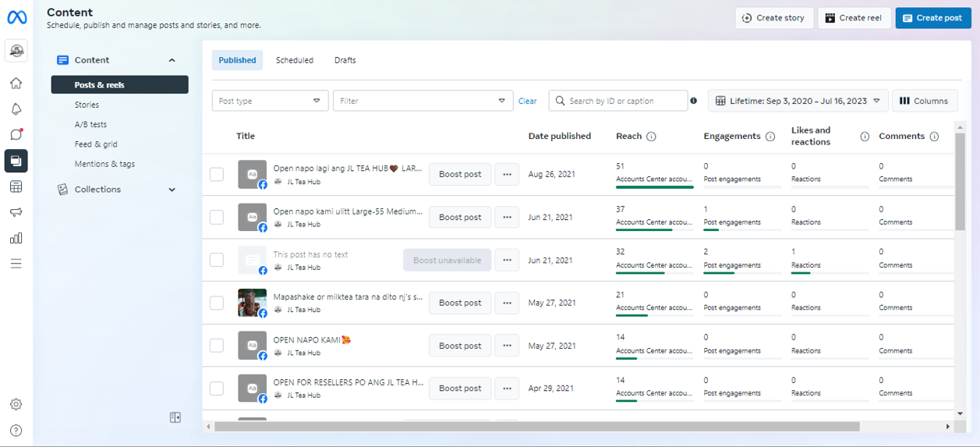The height and width of the screenshot is (447, 980).
Task: Switch to the Published tab
Action: [x=238, y=60]
